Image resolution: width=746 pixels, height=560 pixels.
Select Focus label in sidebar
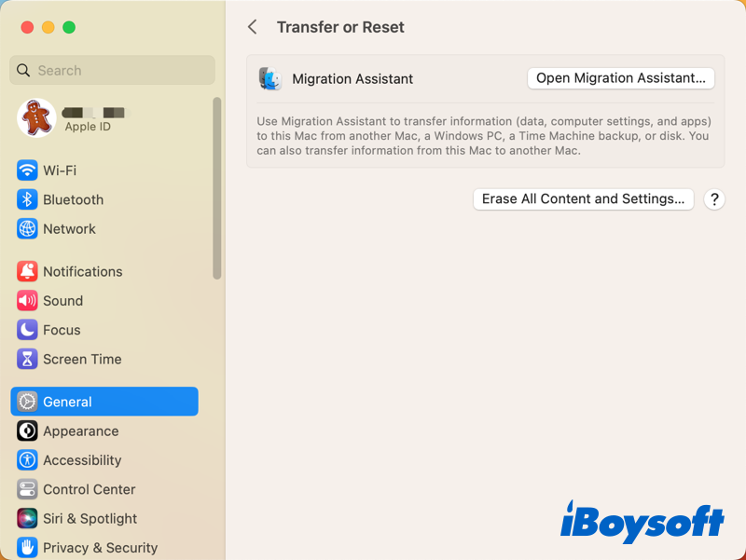click(x=62, y=330)
